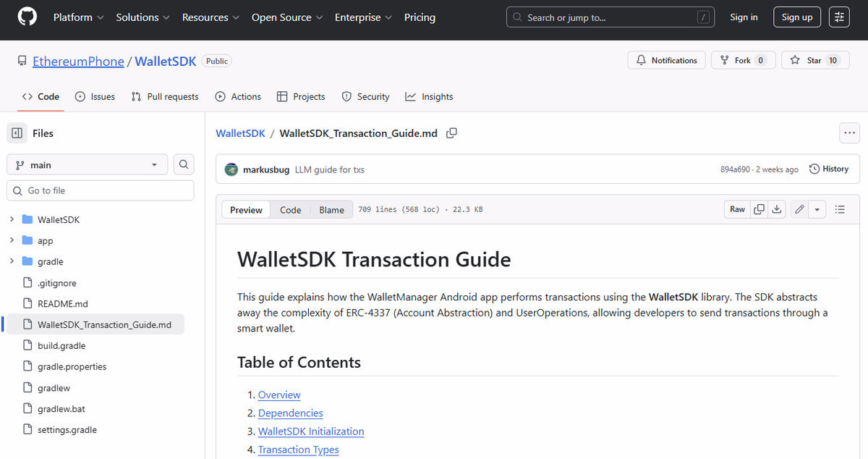Open the Resources navigation menu
The height and width of the screenshot is (459, 868).
point(210,17)
